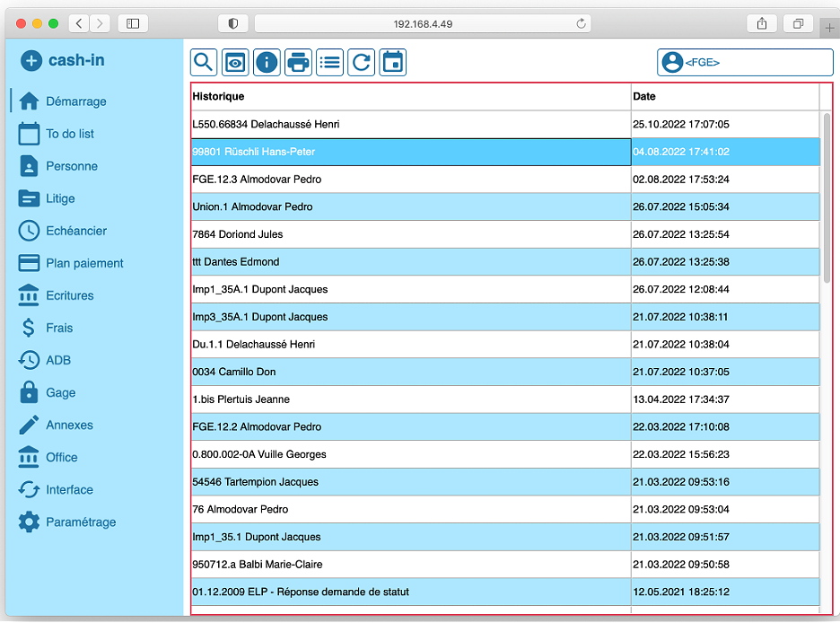Click the cash-in plus logo icon

(31, 60)
